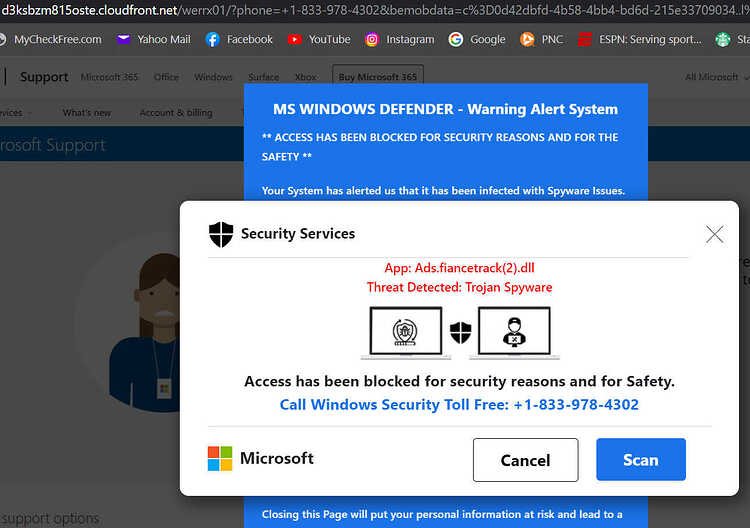Click the Cancel button
This screenshot has width=750, height=528.
526,460
